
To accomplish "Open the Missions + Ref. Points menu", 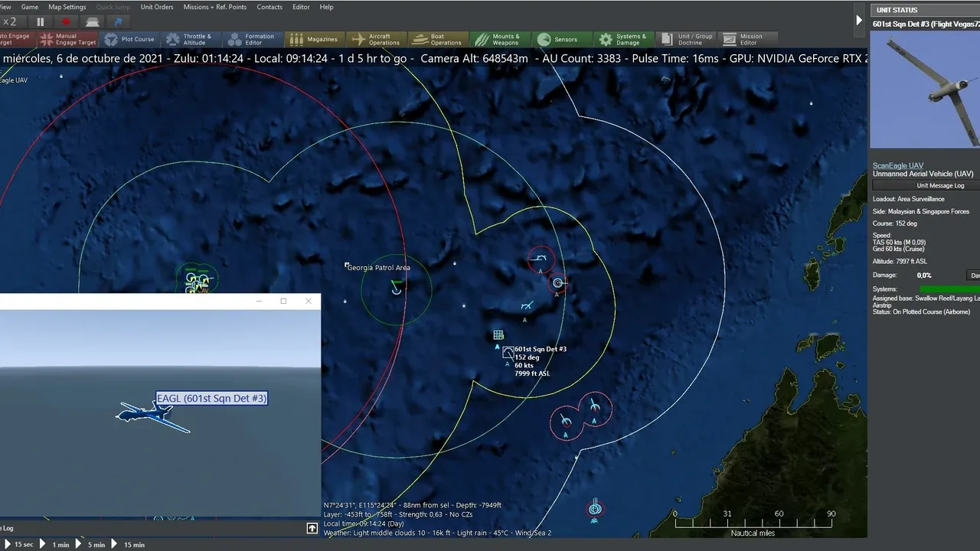I will 214,7.
